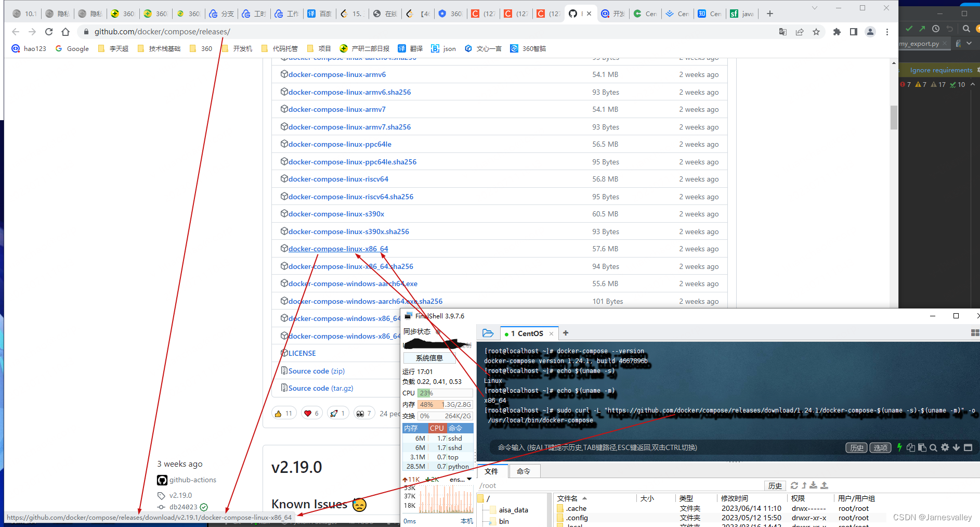Open Chrome extensions puzzle icon
The image size is (980, 527).
[837, 32]
